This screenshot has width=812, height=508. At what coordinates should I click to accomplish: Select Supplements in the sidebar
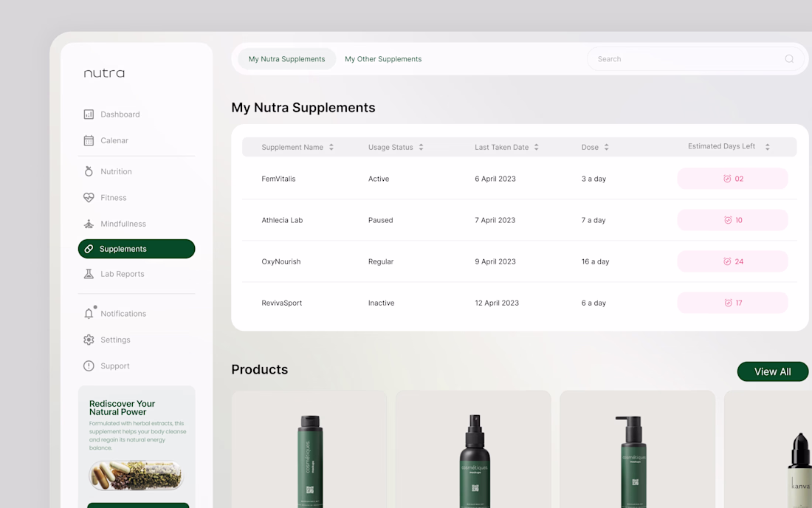click(x=137, y=249)
